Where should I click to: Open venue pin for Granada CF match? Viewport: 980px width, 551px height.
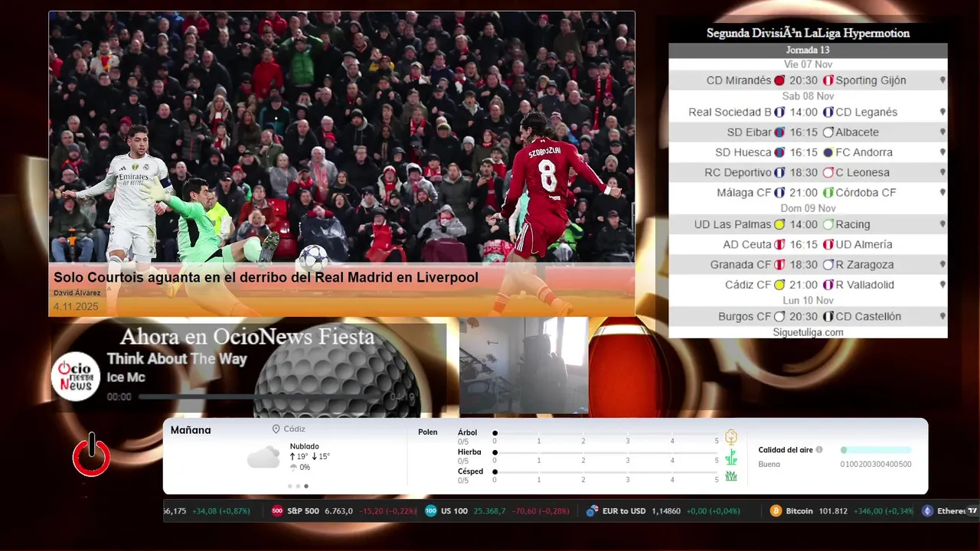942,265
